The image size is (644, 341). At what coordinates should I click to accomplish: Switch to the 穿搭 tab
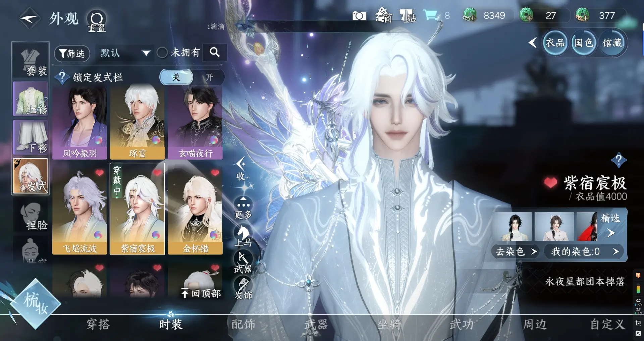[98, 324]
